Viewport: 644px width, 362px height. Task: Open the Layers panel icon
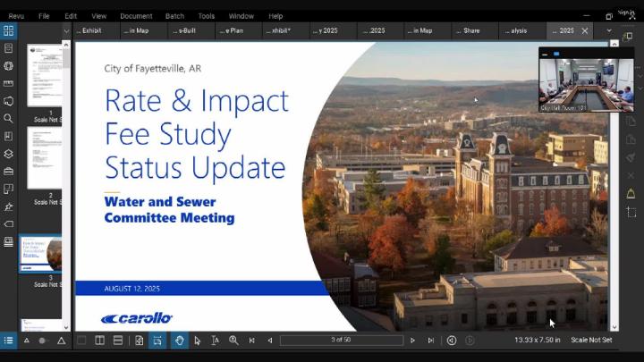[8, 154]
